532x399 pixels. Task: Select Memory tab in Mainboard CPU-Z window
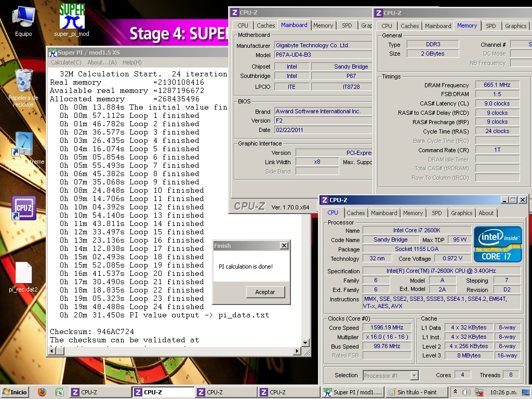click(323, 25)
